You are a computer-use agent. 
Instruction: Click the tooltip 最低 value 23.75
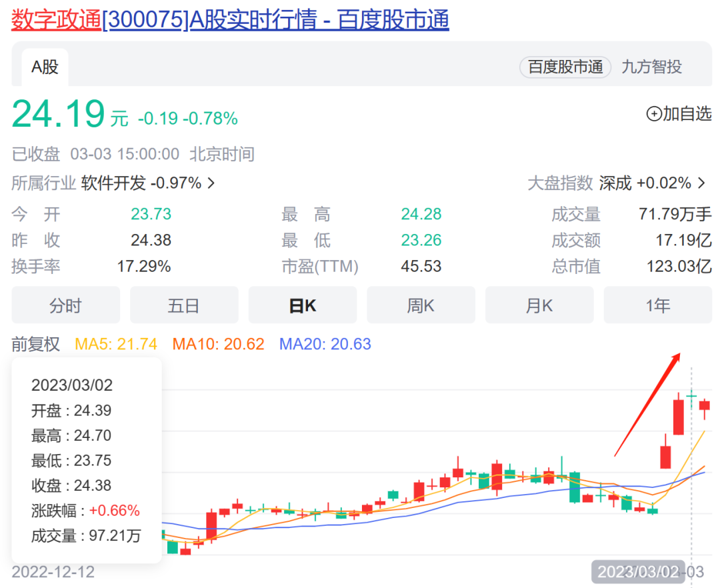(93, 461)
